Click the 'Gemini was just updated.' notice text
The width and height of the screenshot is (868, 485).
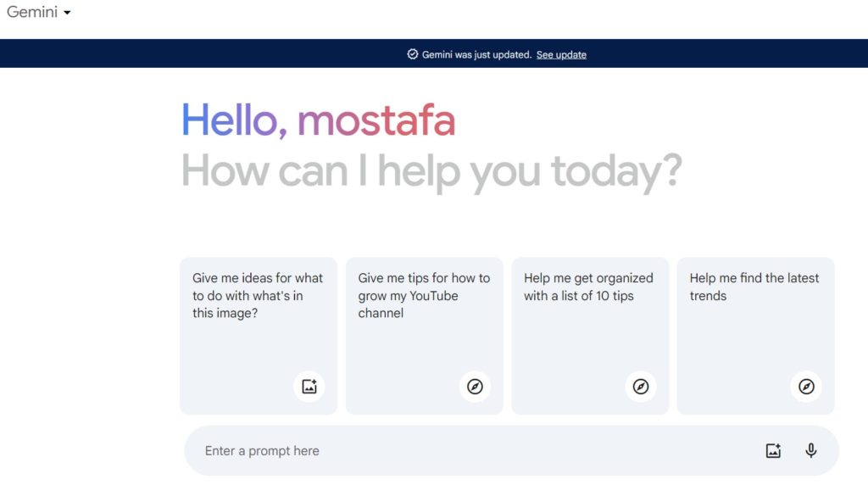(476, 54)
